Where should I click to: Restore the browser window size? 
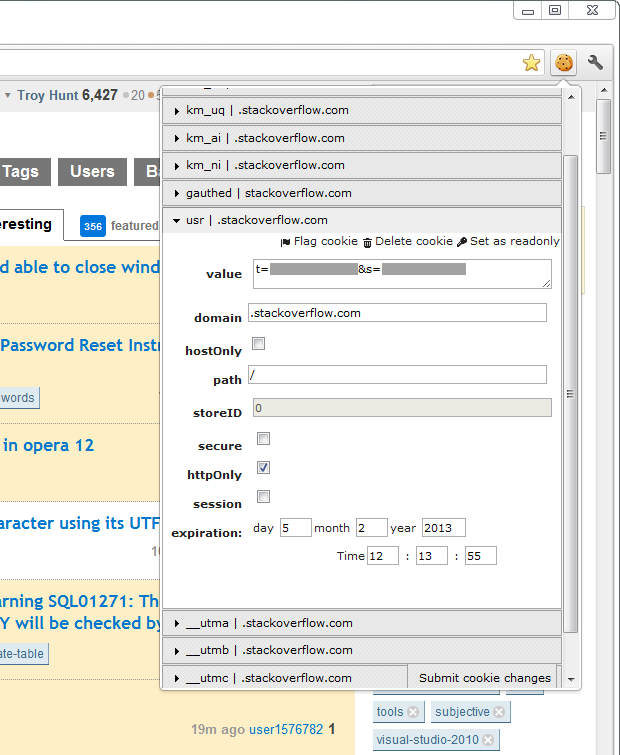click(x=555, y=10)
